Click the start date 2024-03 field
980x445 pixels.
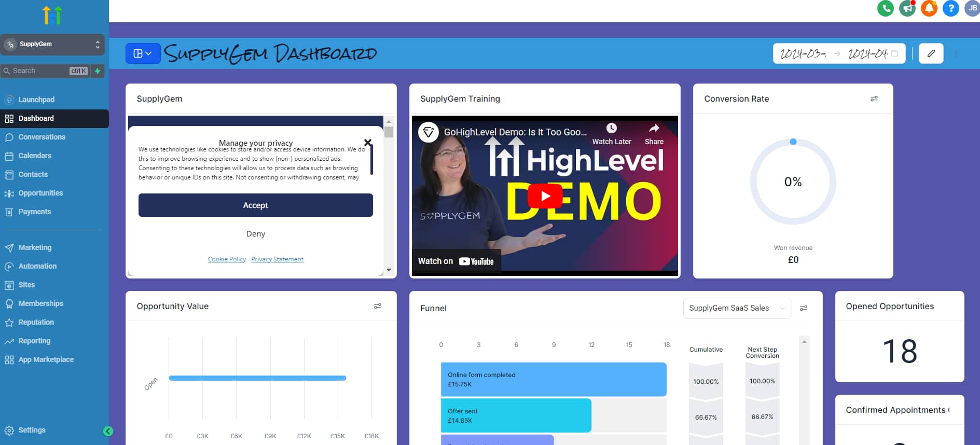point(803,53)
